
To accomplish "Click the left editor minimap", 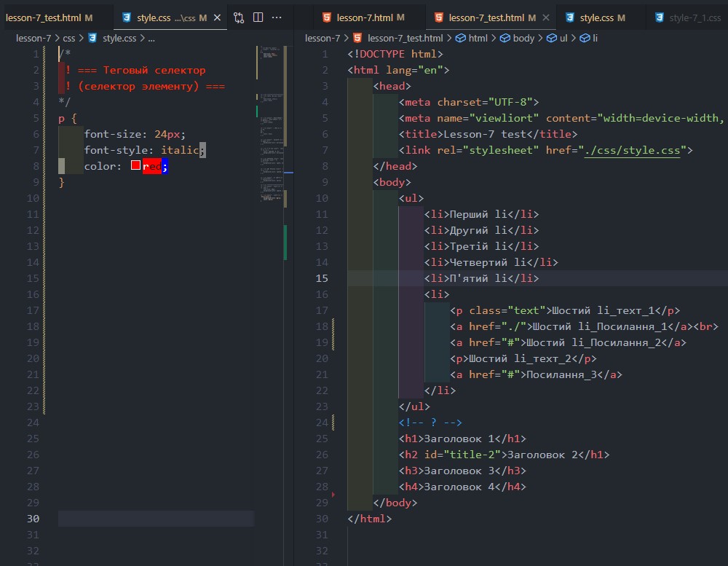I will [270, 123].
